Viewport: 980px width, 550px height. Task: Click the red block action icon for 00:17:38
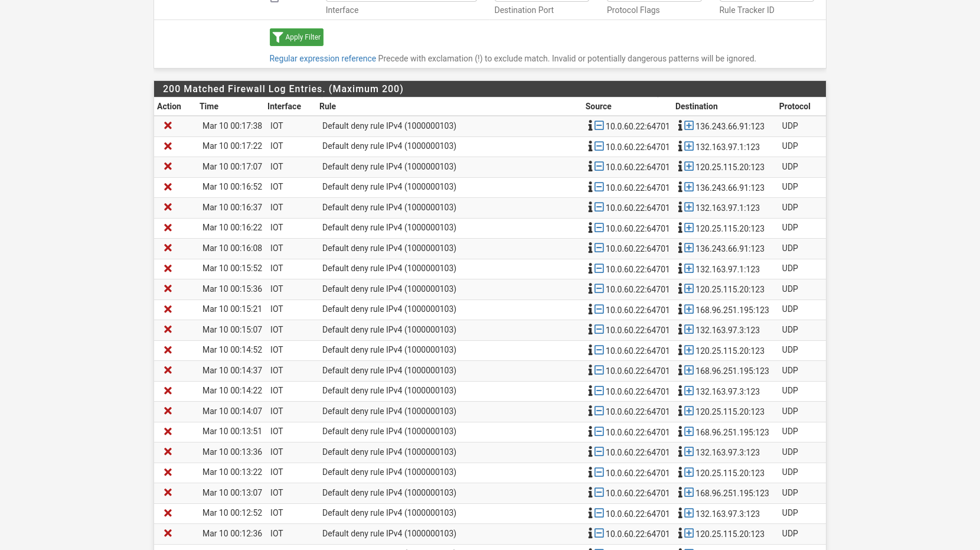click(168, 126)
